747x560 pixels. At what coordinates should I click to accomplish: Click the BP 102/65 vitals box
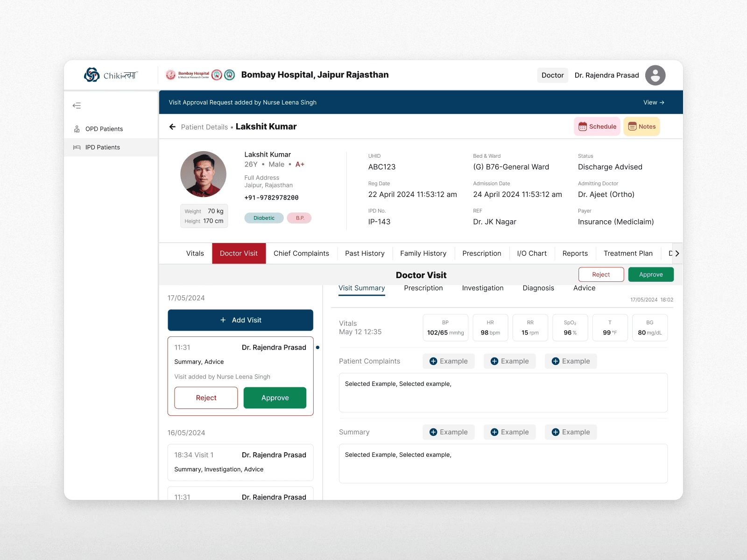pyautogui.click(x=445, y=328)
